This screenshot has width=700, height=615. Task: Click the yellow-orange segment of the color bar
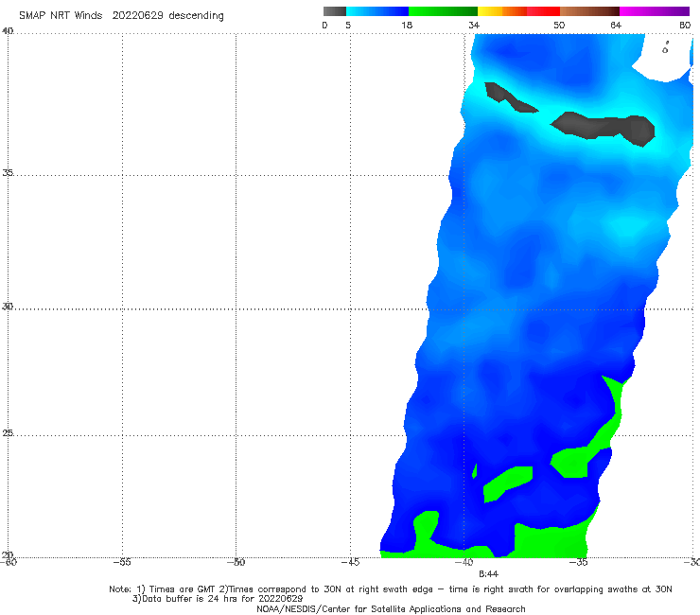pos(502,11)
